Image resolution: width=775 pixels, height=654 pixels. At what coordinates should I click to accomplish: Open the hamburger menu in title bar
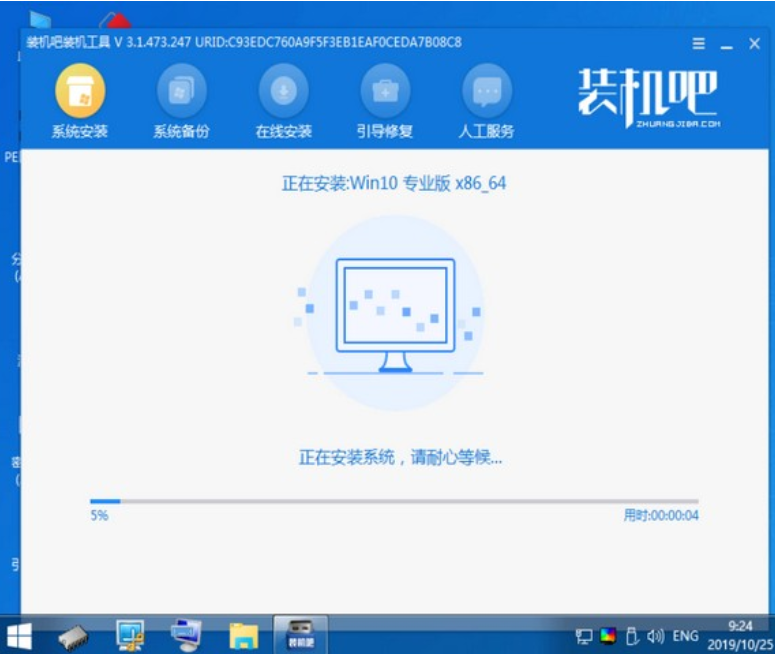click(699, 44)
